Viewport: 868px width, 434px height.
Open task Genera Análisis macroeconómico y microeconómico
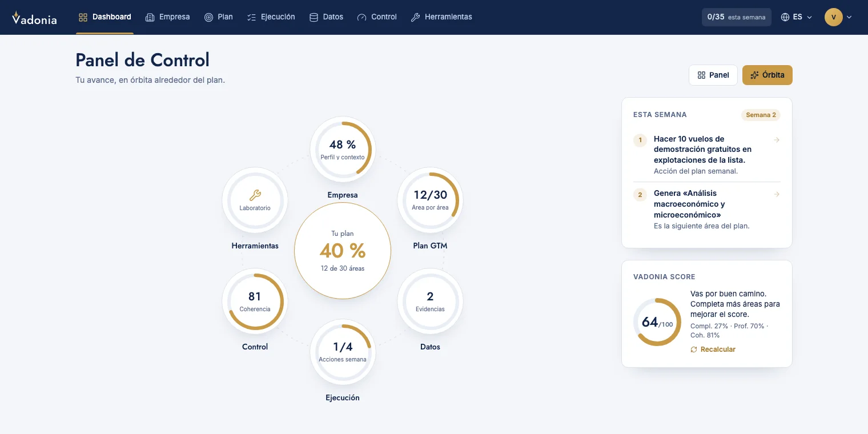tap(707, 210)
